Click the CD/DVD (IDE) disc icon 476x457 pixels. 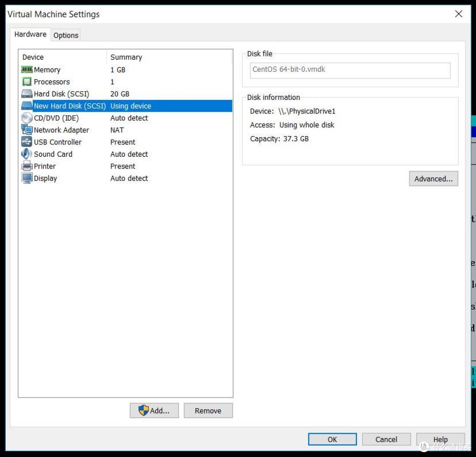[27, 118]
